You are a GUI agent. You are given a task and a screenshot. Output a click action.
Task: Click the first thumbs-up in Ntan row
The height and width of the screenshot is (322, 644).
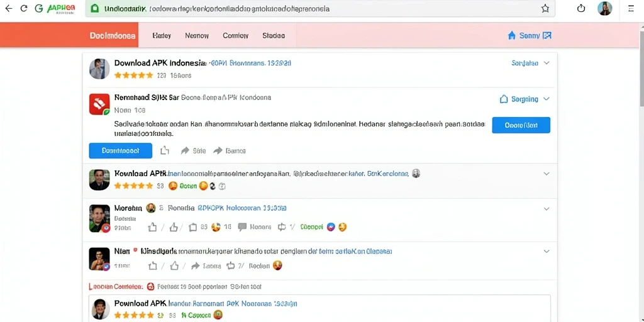[x=152, y=266]
